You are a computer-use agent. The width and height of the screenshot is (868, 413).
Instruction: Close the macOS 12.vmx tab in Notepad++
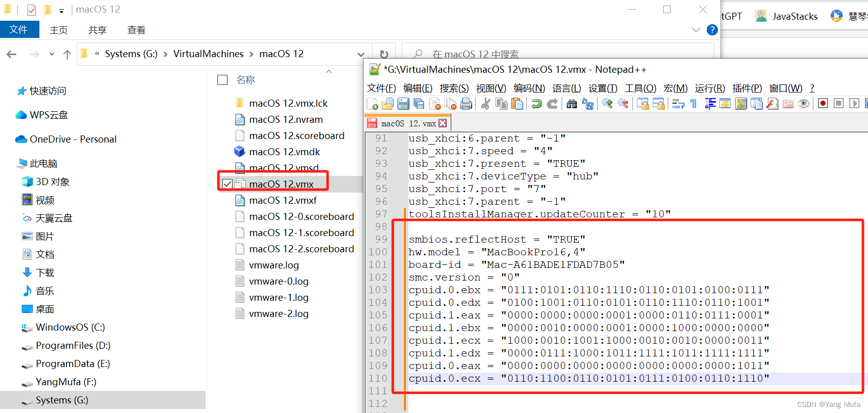443,123
